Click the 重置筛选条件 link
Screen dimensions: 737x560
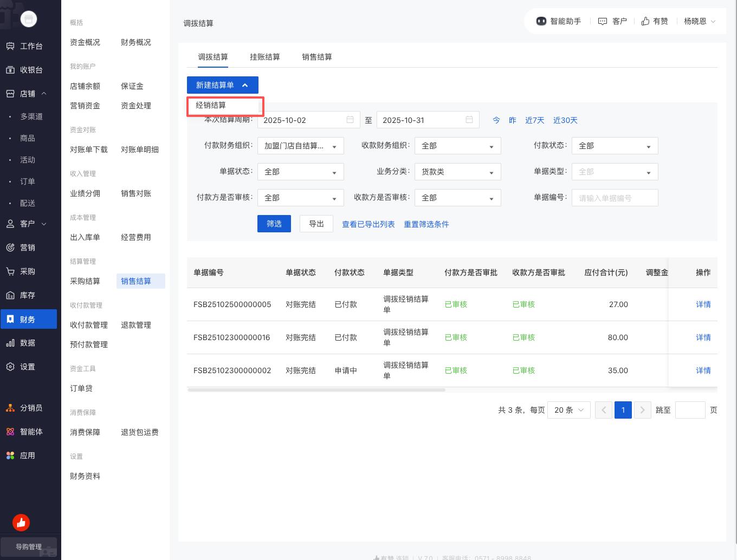426,224
